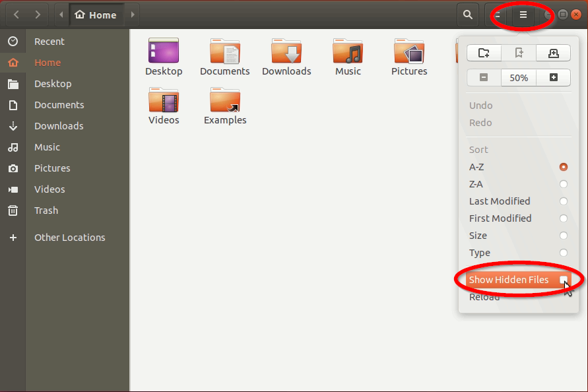This screenshot has height=392, width=588.
Task: Click Reload in the menu
Action: pos(519,297)
